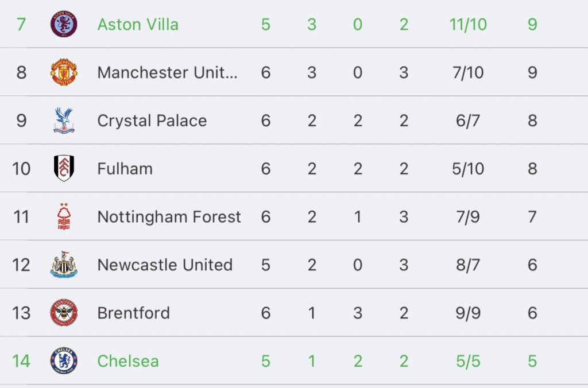Select the Brentford team name
This screenshot has height=388, width=588.
click(x=133, y=313)
